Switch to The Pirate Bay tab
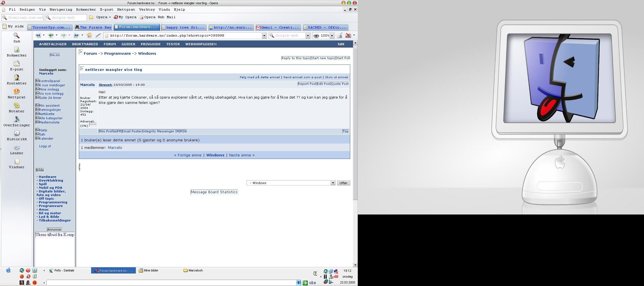644x286 pixels. (x=93, y=27)
